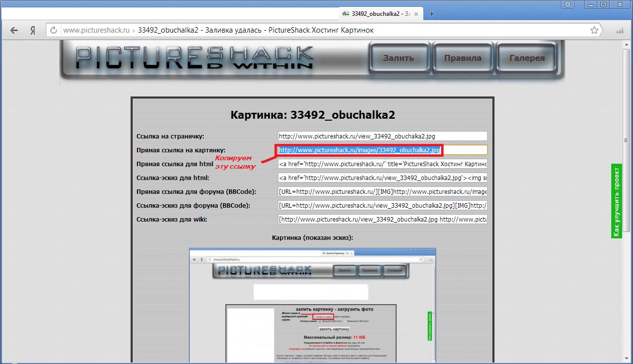This screenshot has width=633, height=364.
Task: Select the Ссылка на страничку link field
Action: pyautogui.click(x=382, y=136)
